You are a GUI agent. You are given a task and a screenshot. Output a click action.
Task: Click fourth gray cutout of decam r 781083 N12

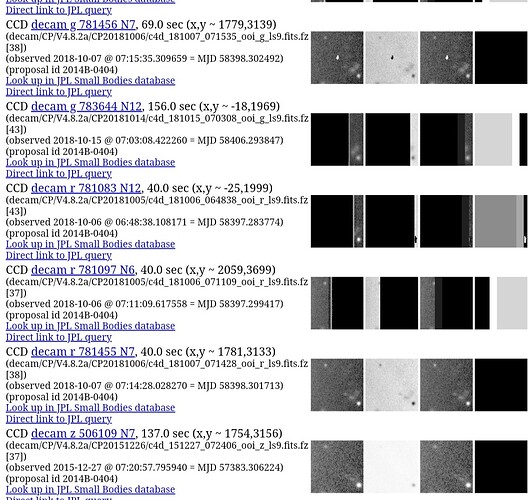coord(501,221)
